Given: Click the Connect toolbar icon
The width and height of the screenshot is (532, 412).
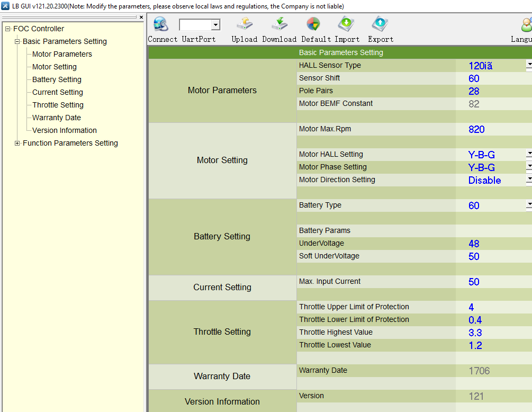Looking at the screenshot, I should 160,25.
